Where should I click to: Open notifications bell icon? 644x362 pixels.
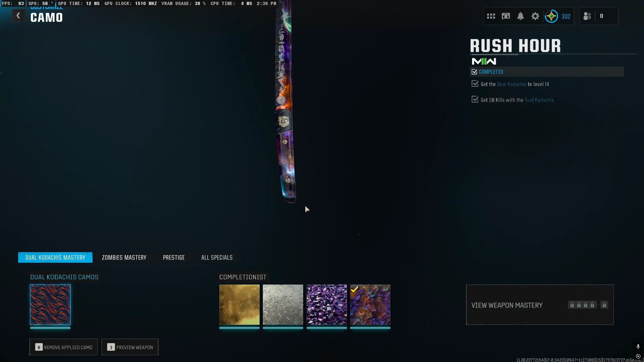tap(520, 16)
